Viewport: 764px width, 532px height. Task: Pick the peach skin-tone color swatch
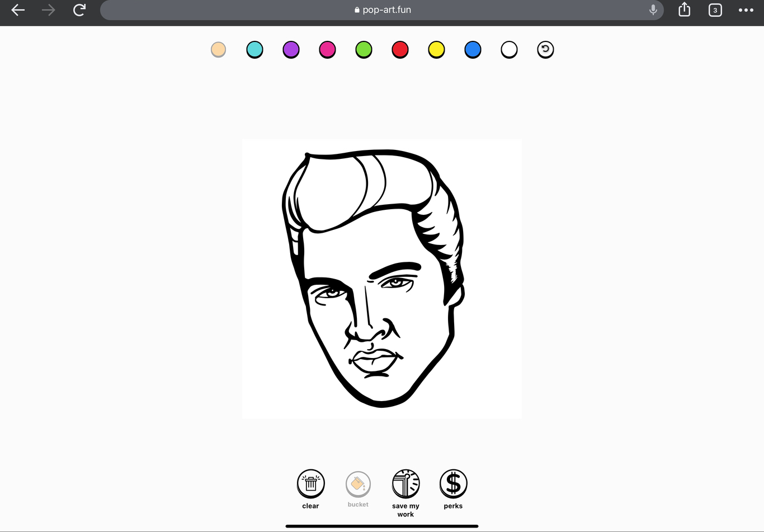click(218, 50)
